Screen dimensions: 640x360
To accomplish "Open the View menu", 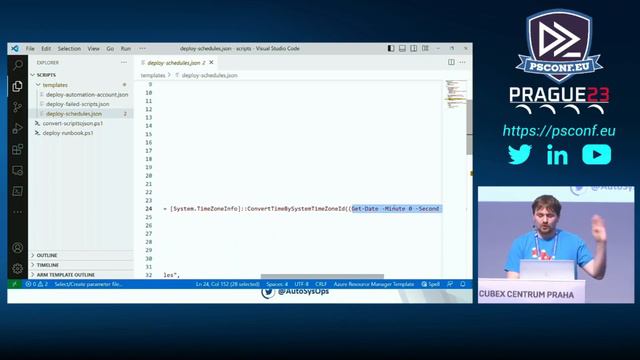I will tap(93, 48).
